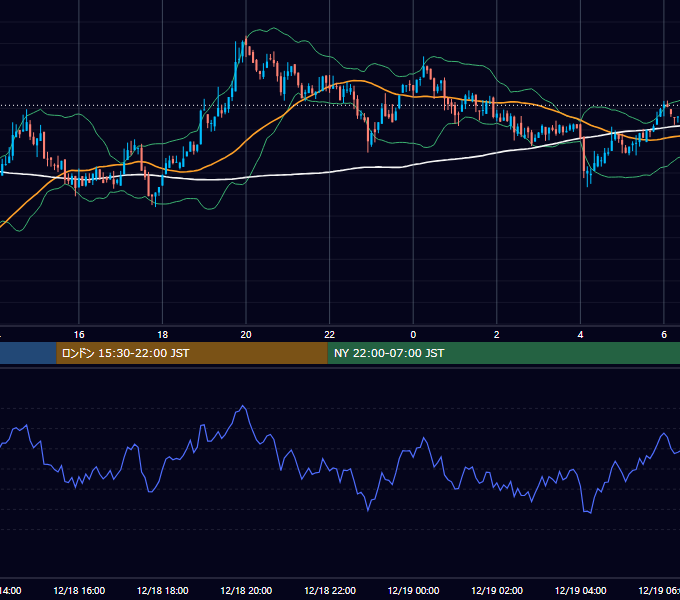This screenshot has height=600, width=680.
Task: Click the 12/19 04:00 date label
Action: click(x=580, y=591)
